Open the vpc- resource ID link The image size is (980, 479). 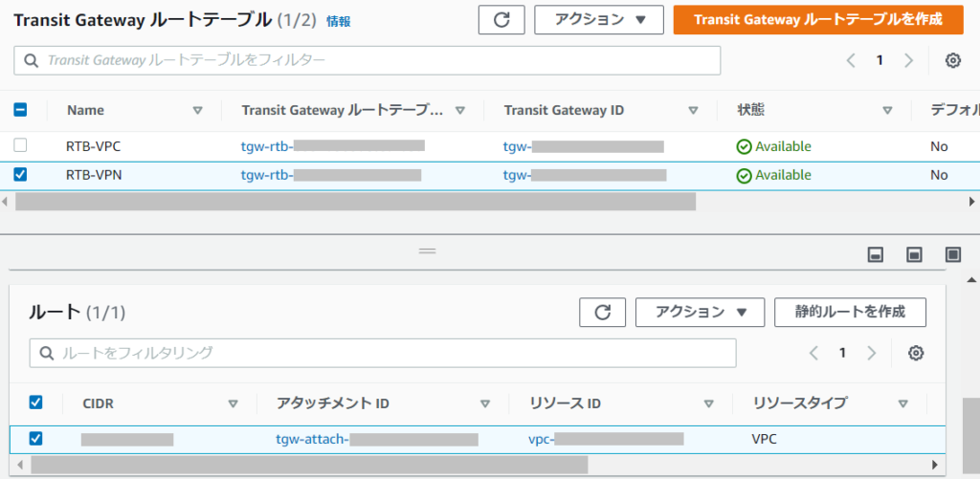click(x=606, y=439)
